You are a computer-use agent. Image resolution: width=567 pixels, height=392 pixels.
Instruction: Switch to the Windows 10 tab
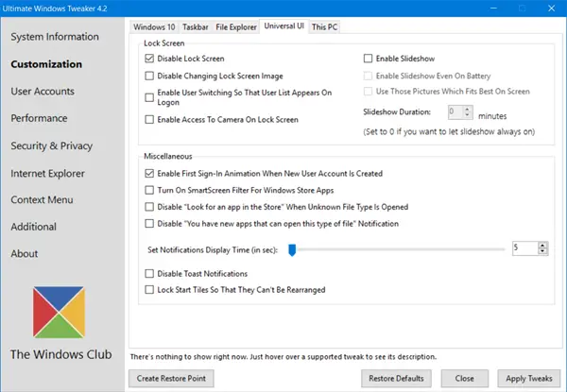(154, 27)
